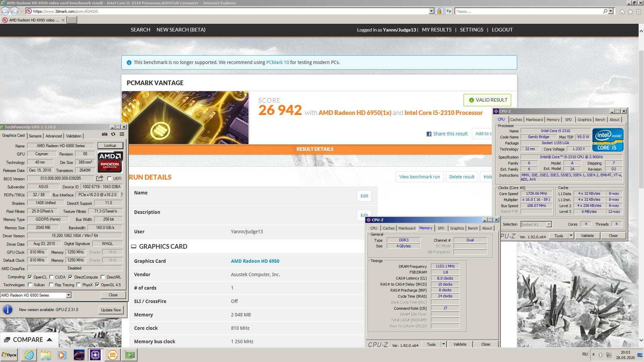Open the Mainboard tab in CPU-Z CPU window
Viewport: 644px width, 362px height.
534,120
